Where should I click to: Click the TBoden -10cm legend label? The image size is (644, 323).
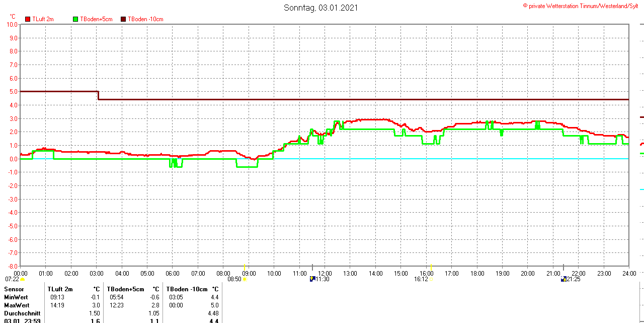(145, 19)
